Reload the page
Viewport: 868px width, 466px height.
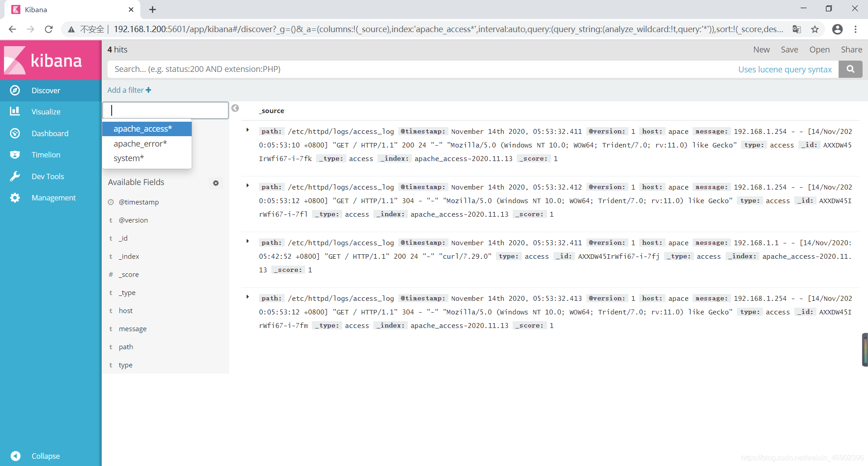click(49, 29)
